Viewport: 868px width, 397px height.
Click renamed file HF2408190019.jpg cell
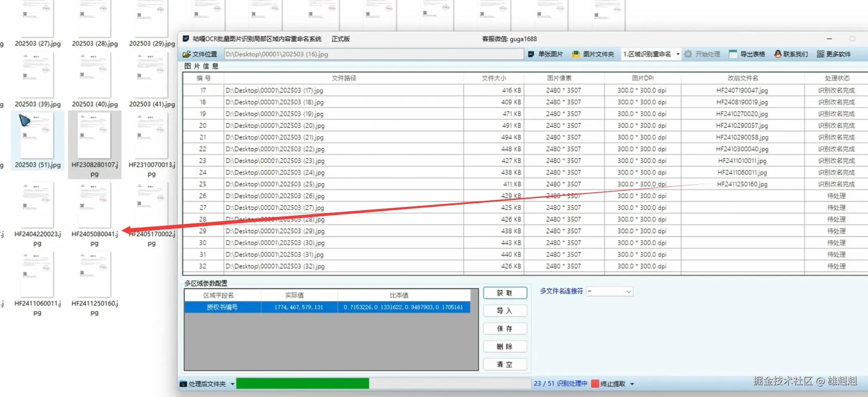click(x=742, y=102)
